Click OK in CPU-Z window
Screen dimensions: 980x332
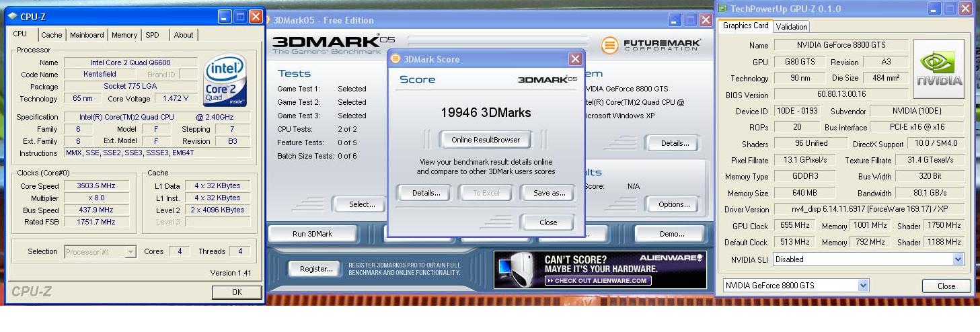click(x=237, y=292)
